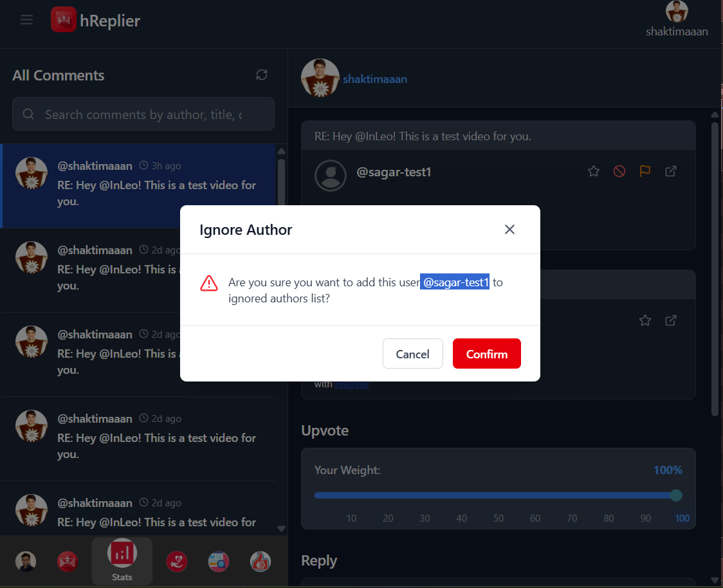Close the Ignore Author dialog
723x588 pixels.
509,229
